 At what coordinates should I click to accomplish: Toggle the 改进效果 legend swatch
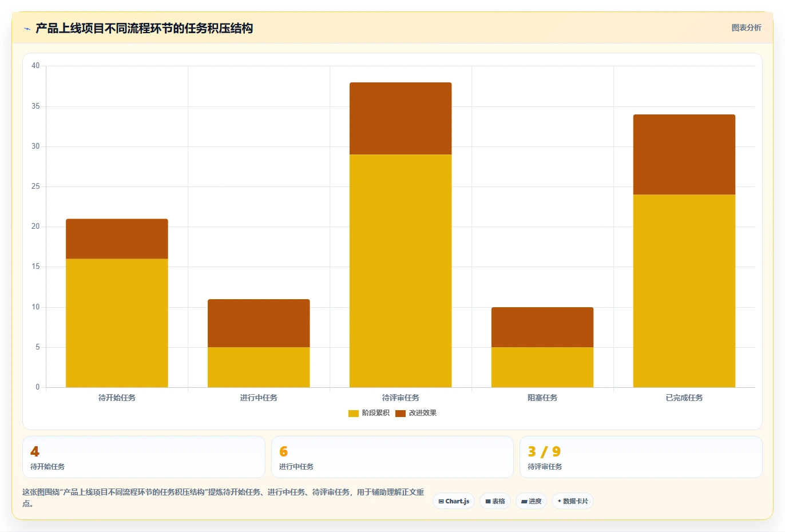[x=401, y=413]
